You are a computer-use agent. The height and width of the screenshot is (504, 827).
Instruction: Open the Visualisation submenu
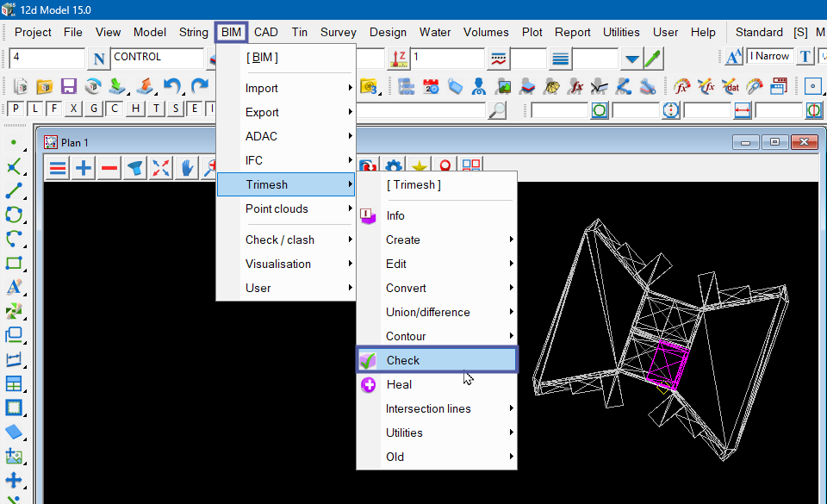[x=286, y=264]
